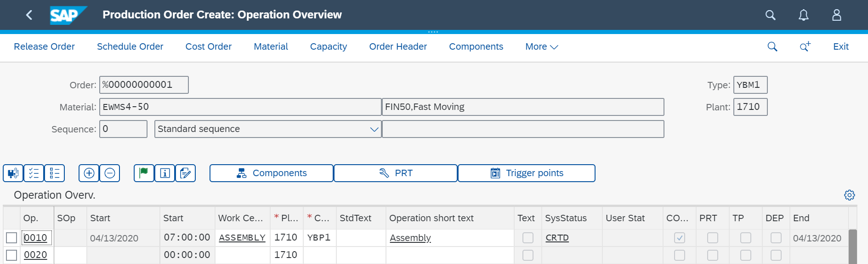The height and width of the screenshot is (264, 868).
Task: Click the Trigger points button
Action: 527,173
